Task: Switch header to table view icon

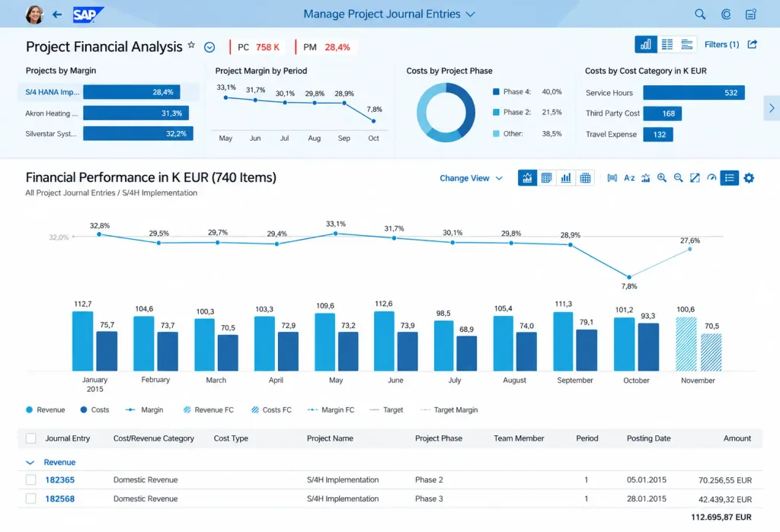Action: [x=667, y=44]
